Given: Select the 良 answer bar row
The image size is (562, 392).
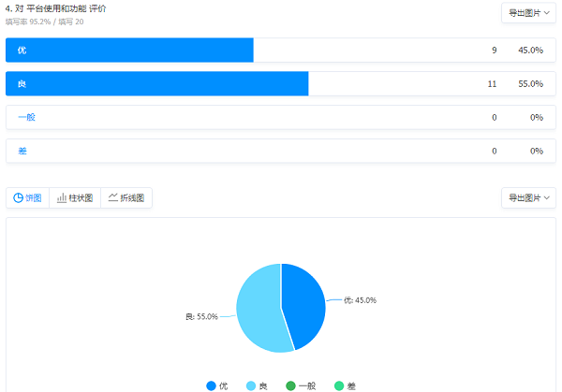Looking at the screenshot, I should coord(281,84).
